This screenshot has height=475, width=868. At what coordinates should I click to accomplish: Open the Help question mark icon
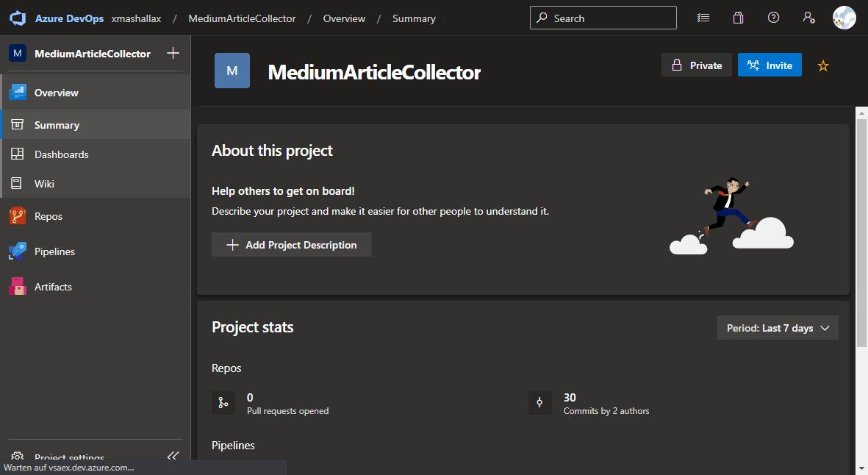[773, 17]
